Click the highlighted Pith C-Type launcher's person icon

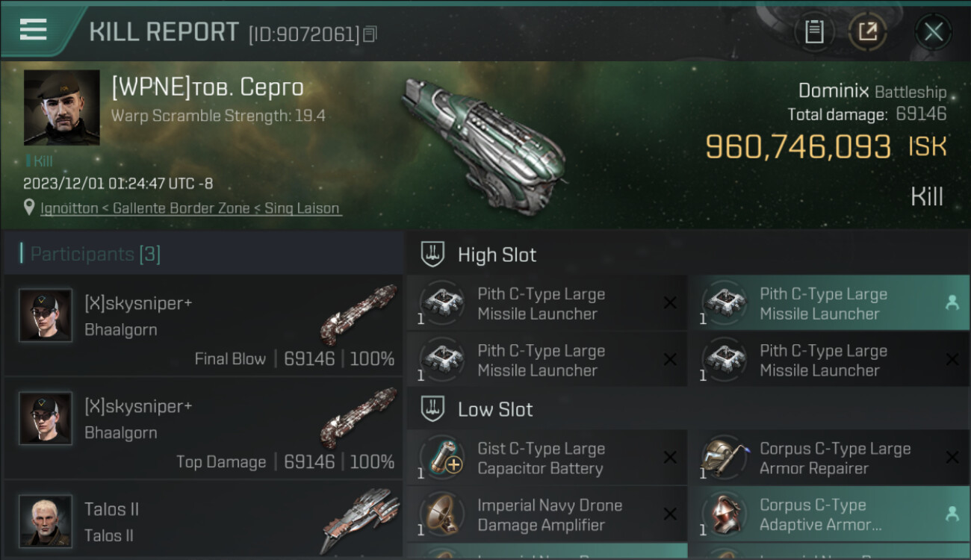[952, 303]
